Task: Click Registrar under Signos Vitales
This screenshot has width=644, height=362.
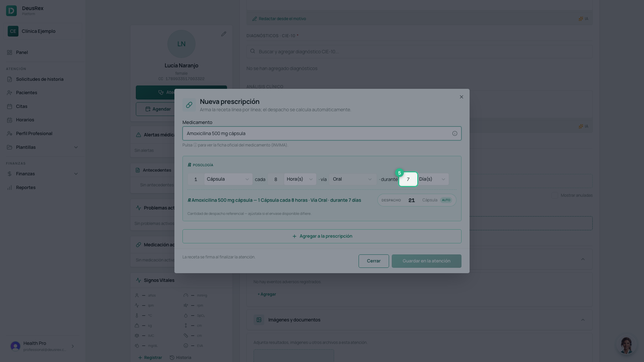Action: [x=150, y=358]
